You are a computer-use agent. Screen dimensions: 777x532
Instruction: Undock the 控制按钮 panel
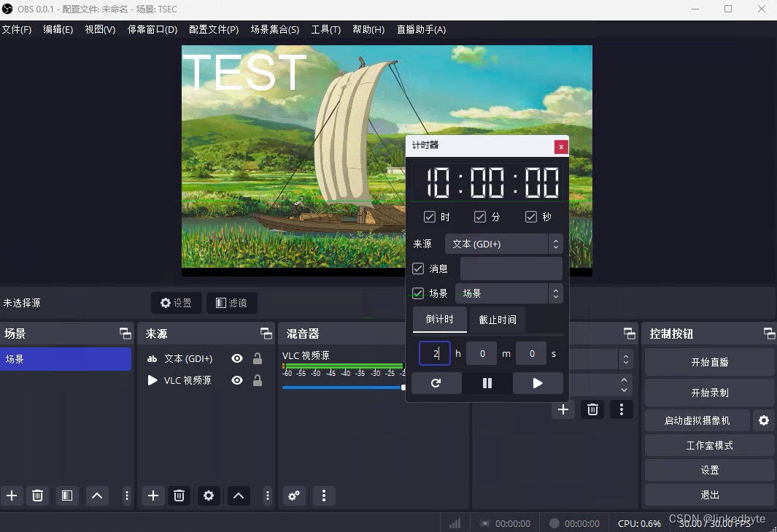(x=770, y=334)
